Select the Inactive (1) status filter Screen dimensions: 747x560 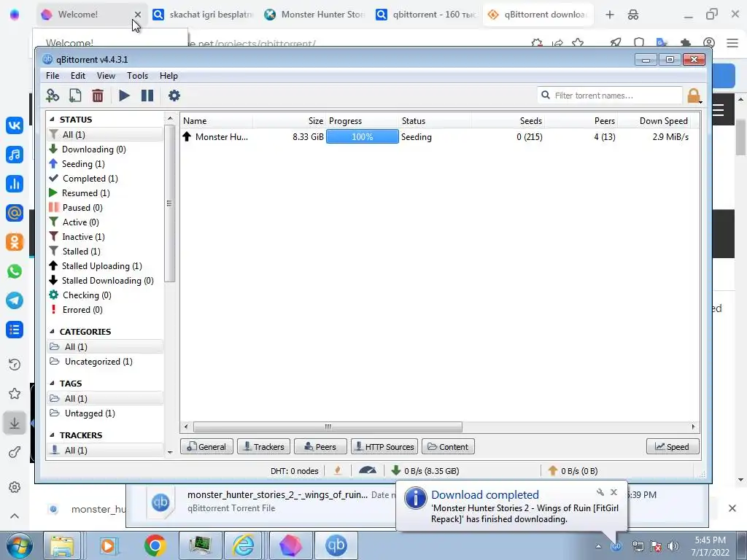coord(105,237)
